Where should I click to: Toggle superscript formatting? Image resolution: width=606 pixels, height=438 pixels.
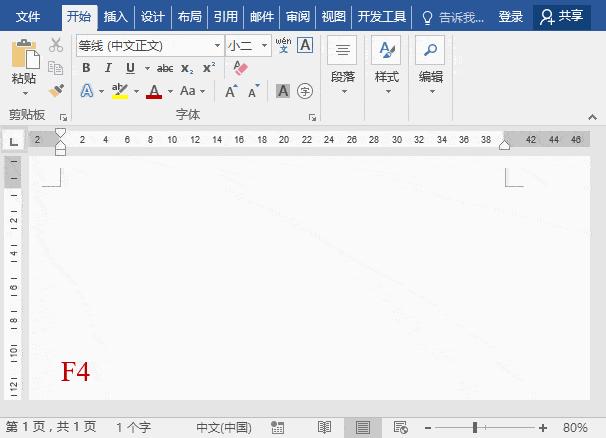click(209, 68)
